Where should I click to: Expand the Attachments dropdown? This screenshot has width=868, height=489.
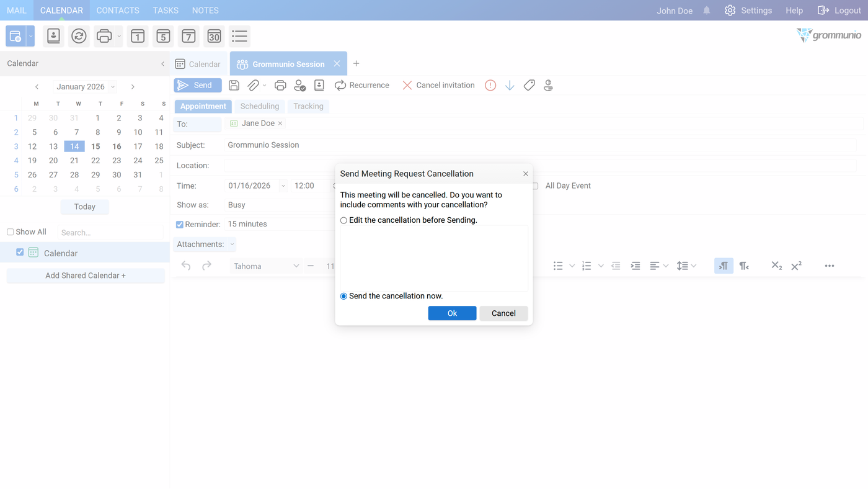click(x=232, y=244)
